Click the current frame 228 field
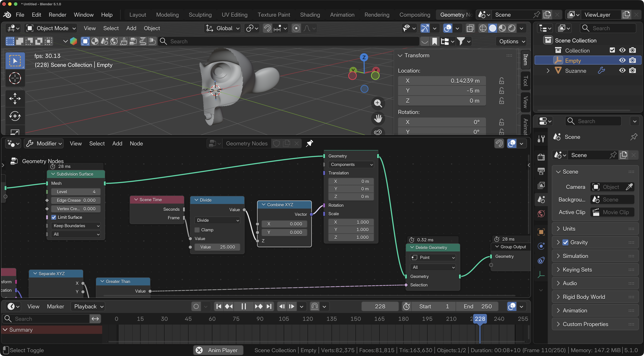 [x=380, y=307]
